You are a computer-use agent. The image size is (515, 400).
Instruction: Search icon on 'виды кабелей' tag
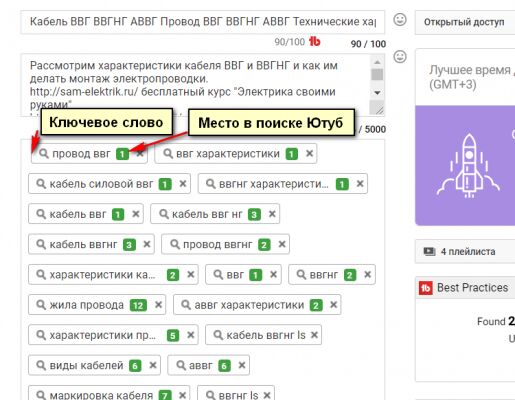click(x=41, y=365)
